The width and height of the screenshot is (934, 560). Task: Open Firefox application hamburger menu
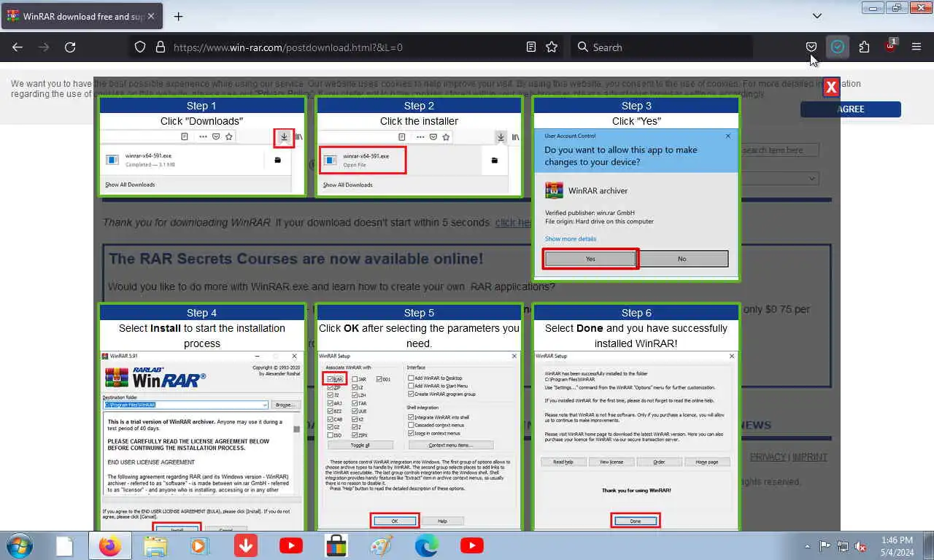916,47
